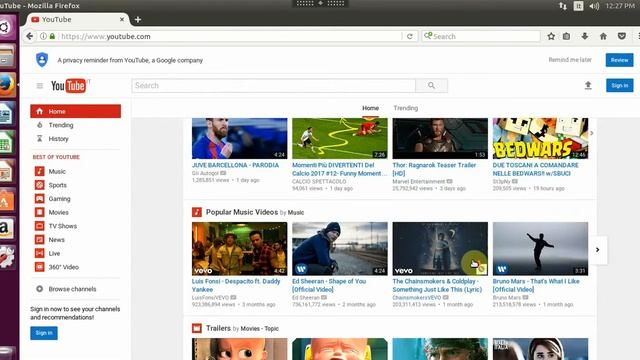Show next videos in top shelf arrow
The image size is (640, 360).
[x=591, y=133]
